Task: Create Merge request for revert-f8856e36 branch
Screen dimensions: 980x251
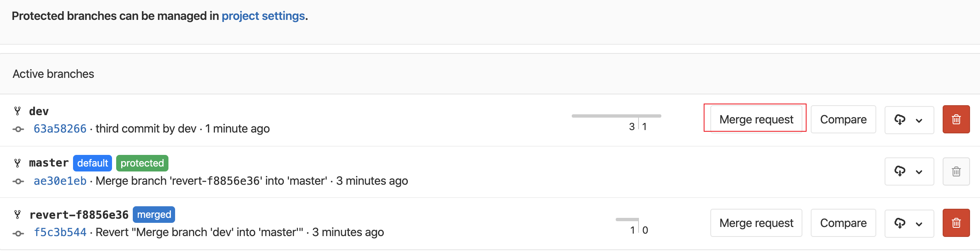Action: [756, 223]
